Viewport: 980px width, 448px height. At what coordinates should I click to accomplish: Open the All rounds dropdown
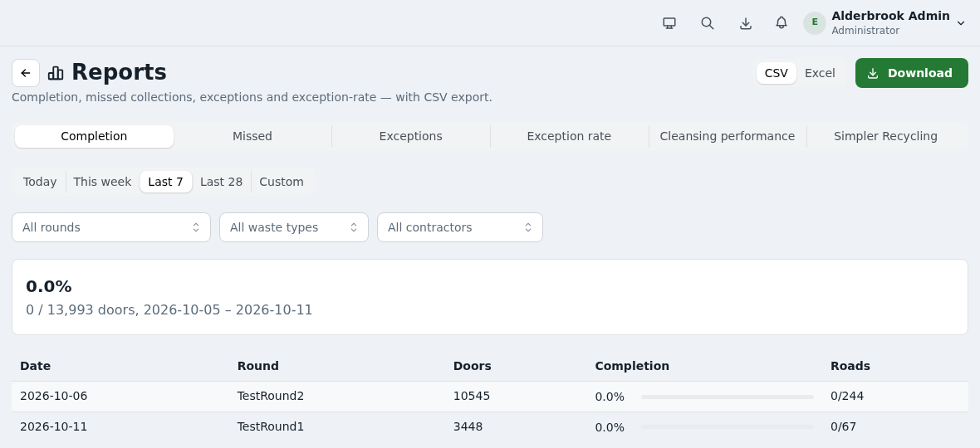point(111,227)
